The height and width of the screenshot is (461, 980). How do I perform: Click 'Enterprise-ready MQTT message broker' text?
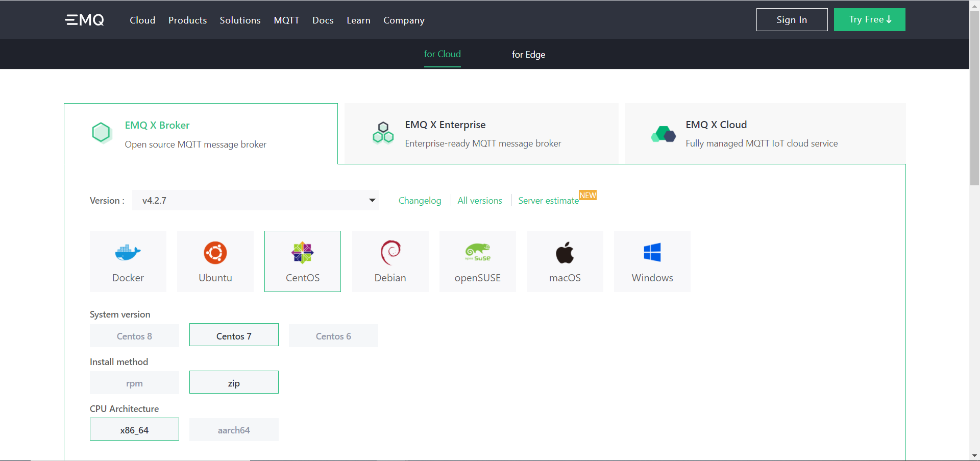pyautogui.click(x=483, y=143)
